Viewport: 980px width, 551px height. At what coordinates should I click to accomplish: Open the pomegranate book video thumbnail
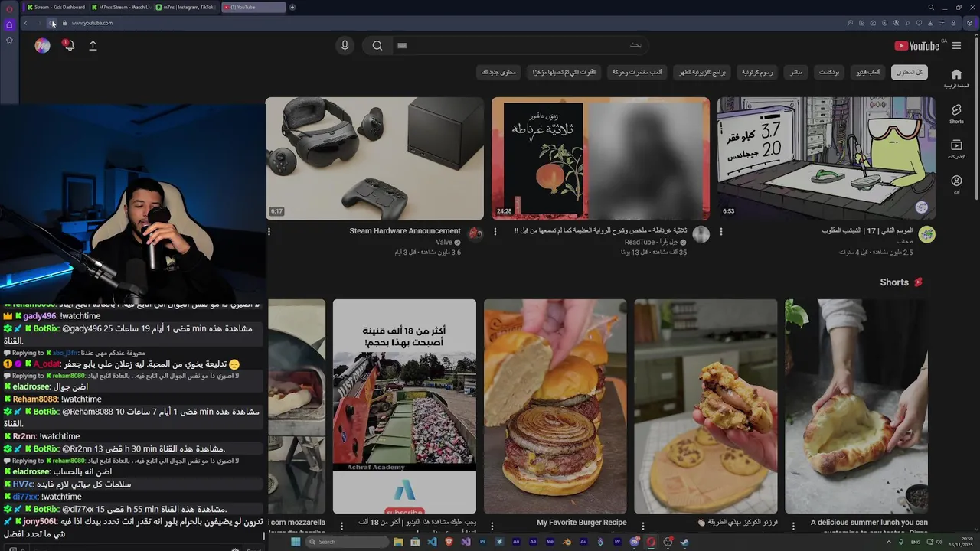[601, 158]
